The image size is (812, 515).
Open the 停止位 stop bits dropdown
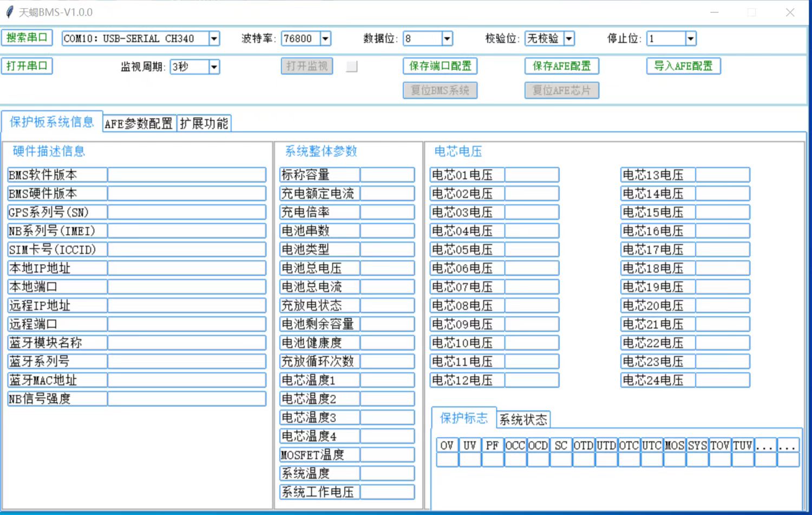click(x=690, y=38)
